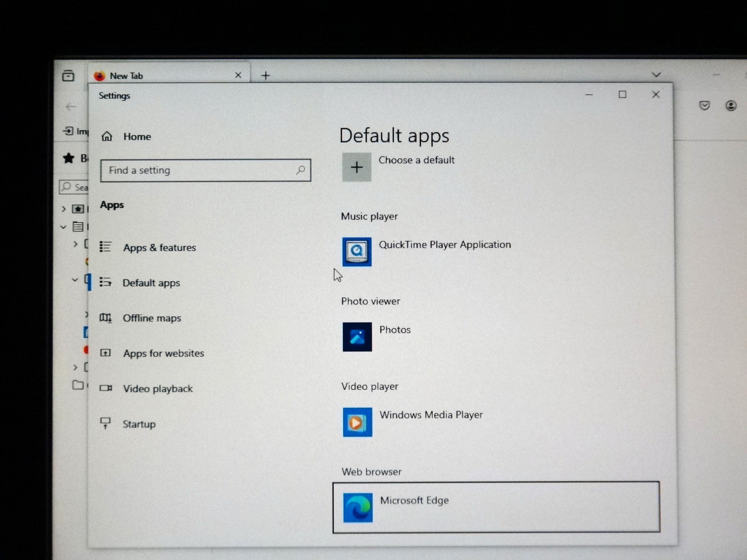Change QuickTime Player Application music default
The width and height of the screenshot is (747, 560).
445,244
